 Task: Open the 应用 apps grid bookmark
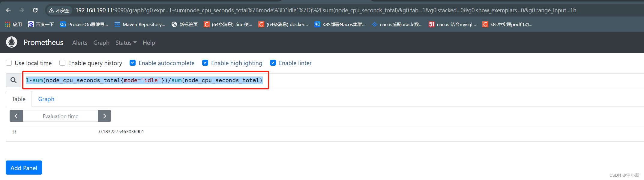click(13, 24)
